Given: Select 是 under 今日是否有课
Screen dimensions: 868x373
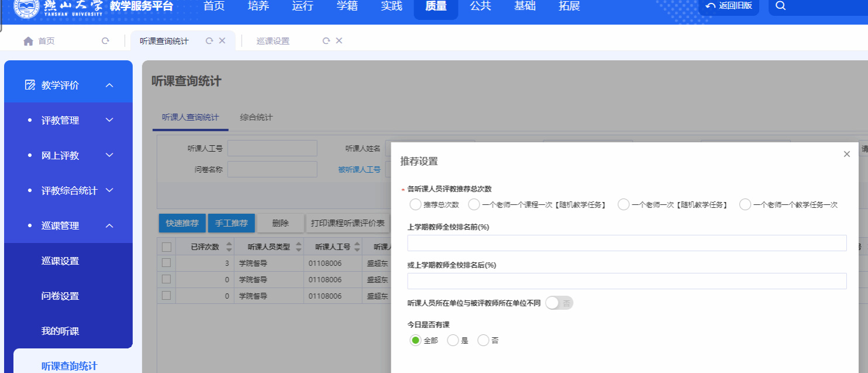Looking at the screenshot, I should [453, 340].
